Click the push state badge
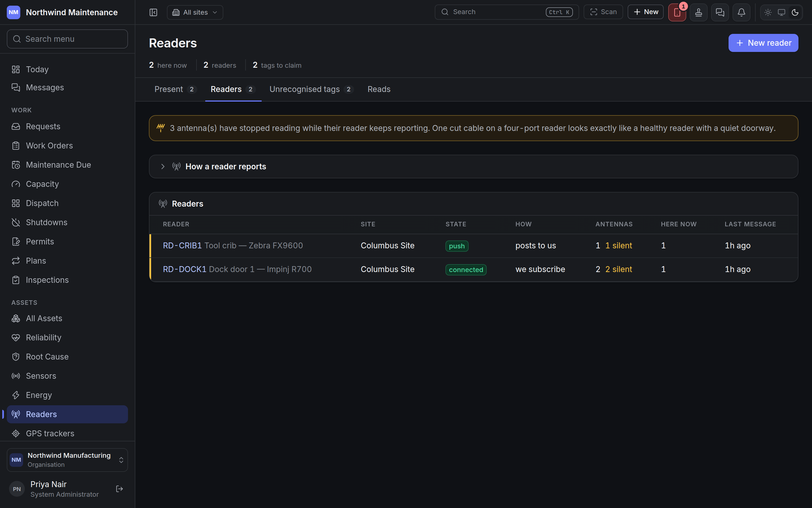The height and width of the screenshot is (508, 812). tap(457, 246)
